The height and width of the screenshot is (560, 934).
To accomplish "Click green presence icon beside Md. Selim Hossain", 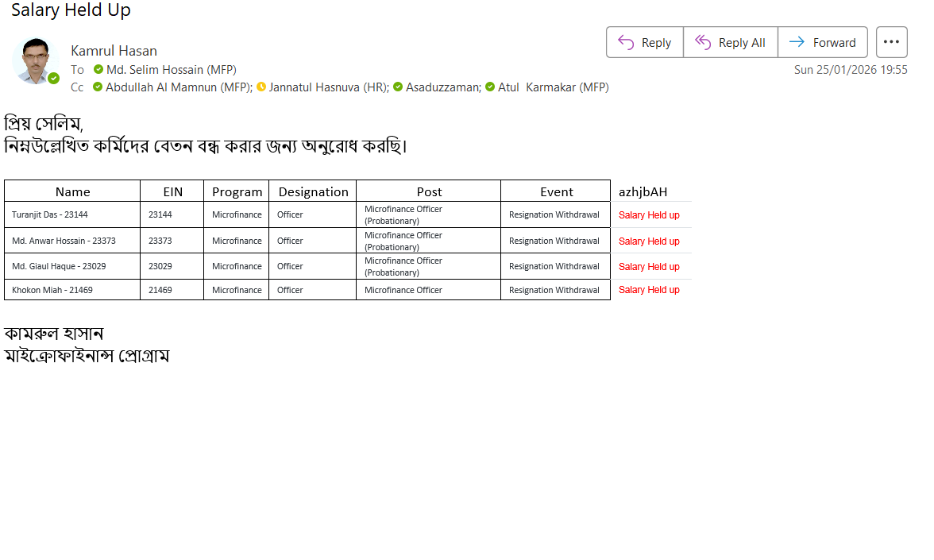I will (98, 69).
